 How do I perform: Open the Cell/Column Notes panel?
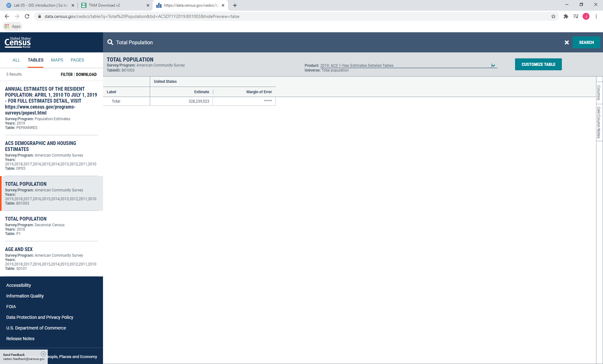pyautogui.click(x=599, y=122)
